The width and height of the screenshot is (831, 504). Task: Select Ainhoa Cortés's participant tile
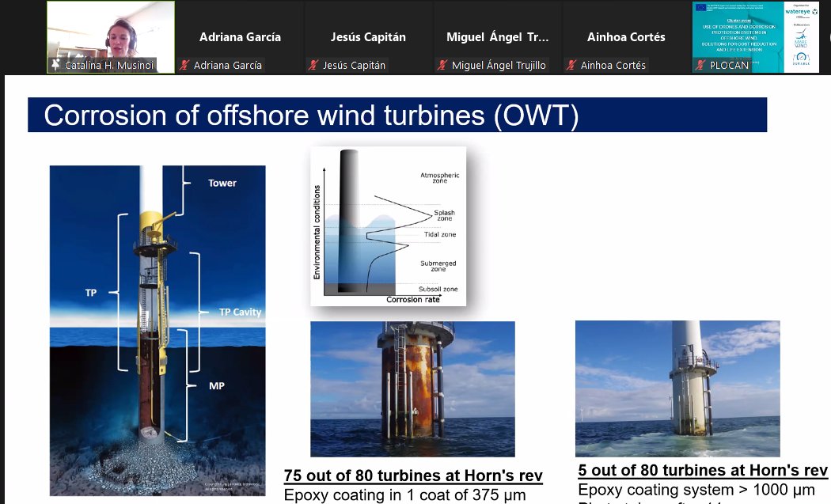[x=627, y=37]
